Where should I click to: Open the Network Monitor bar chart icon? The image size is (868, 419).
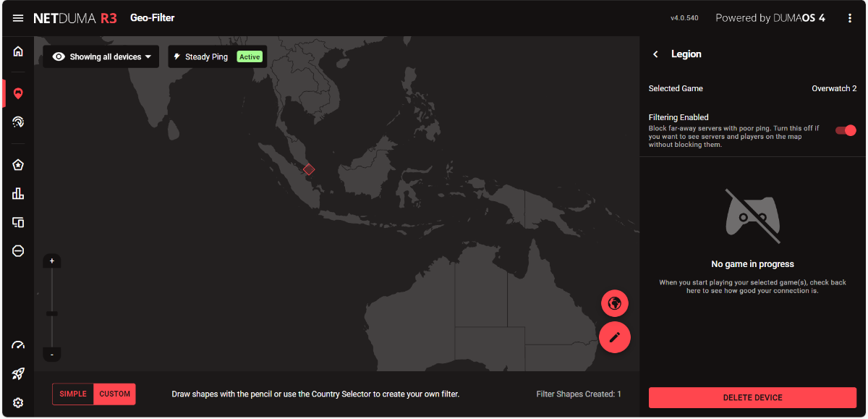pos(18,193)
